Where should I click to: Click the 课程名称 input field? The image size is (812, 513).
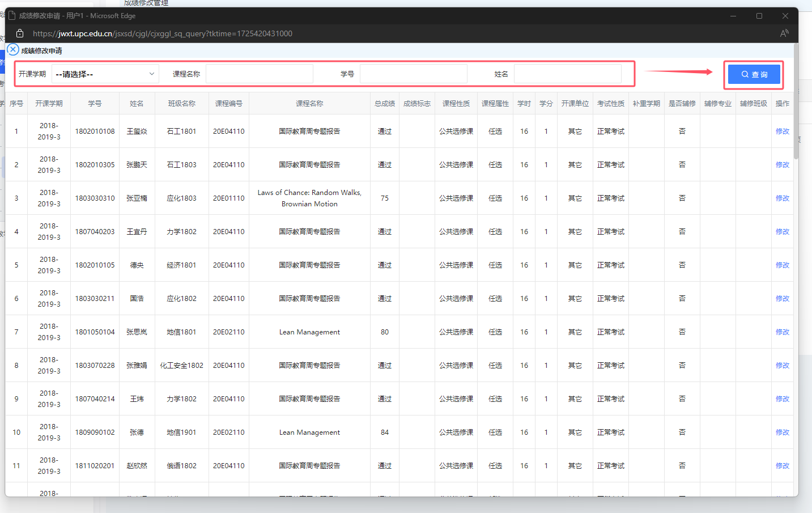(259, 74)
